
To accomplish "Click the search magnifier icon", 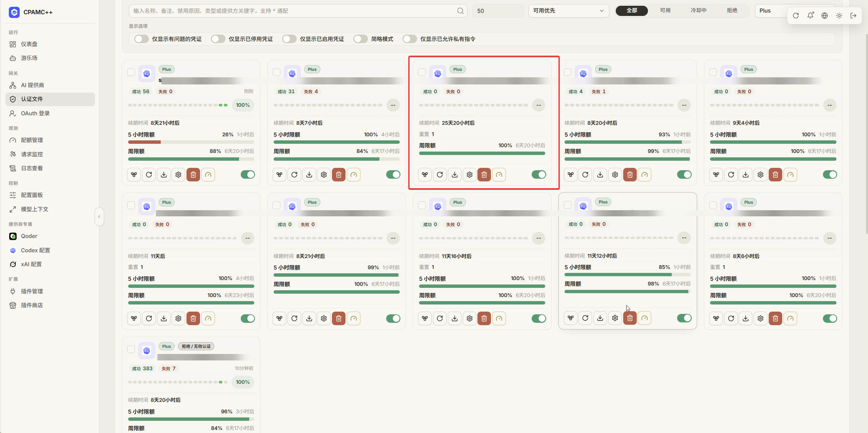I will pos(460,11).
